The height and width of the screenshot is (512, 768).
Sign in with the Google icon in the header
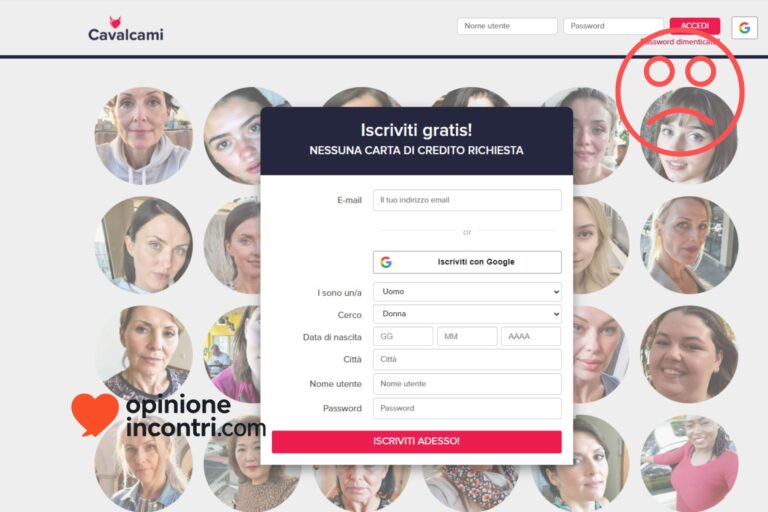click(744, 27)
